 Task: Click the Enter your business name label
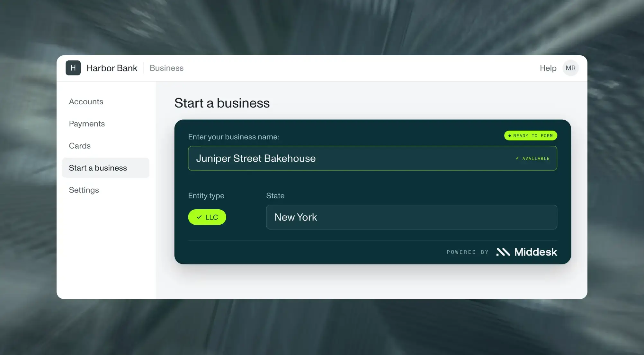pos(234,137)
